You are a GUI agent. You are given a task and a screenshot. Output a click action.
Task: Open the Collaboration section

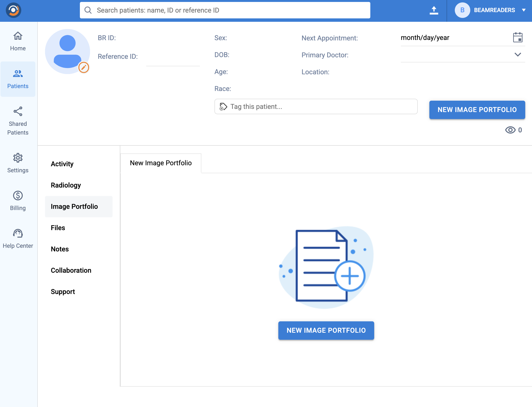click(x=71, y=270)
